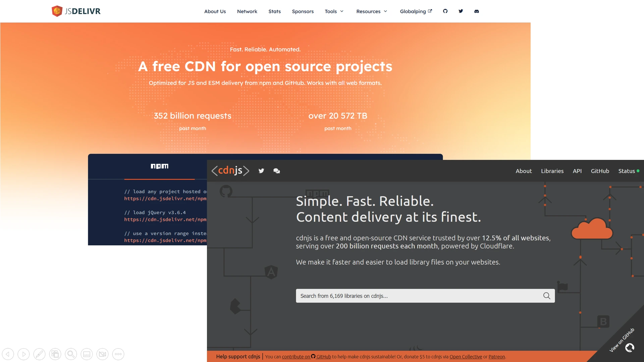Click the zoom magnifier slideshow control
Screen dimensions: 644x362
click(x=71, y=354)
